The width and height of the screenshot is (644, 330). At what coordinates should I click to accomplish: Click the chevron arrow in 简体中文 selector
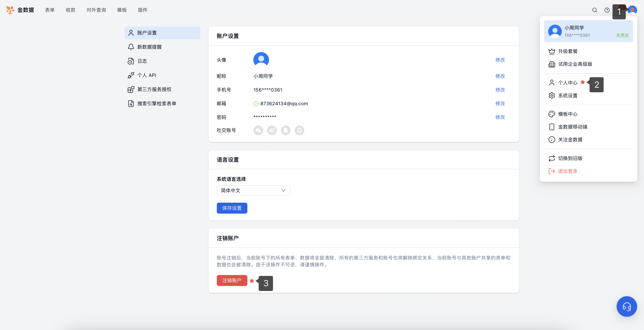[x=283, y=191]
